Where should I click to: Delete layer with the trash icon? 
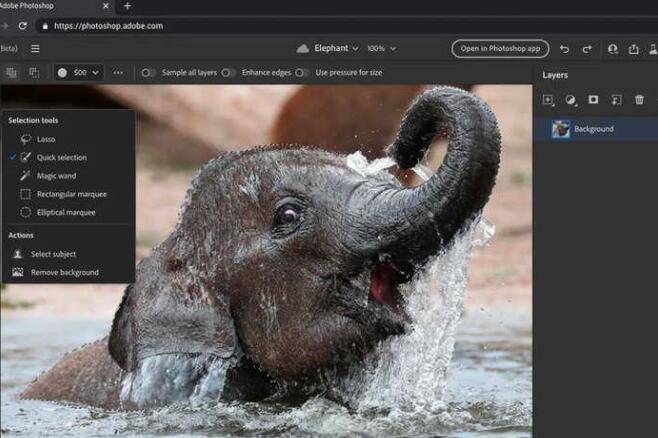(639, 100)
